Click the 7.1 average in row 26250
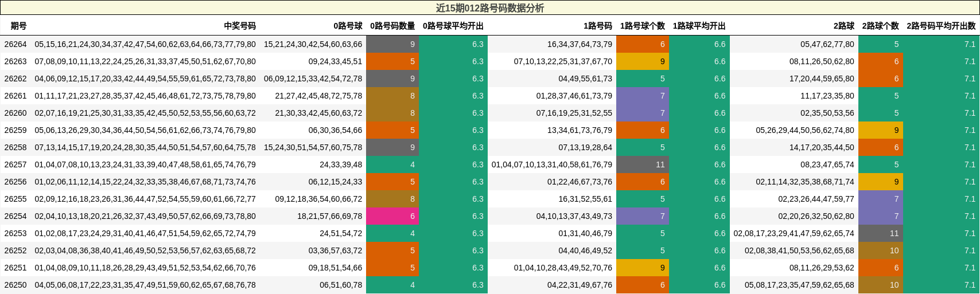980x294 pixels. pos(942,285)
